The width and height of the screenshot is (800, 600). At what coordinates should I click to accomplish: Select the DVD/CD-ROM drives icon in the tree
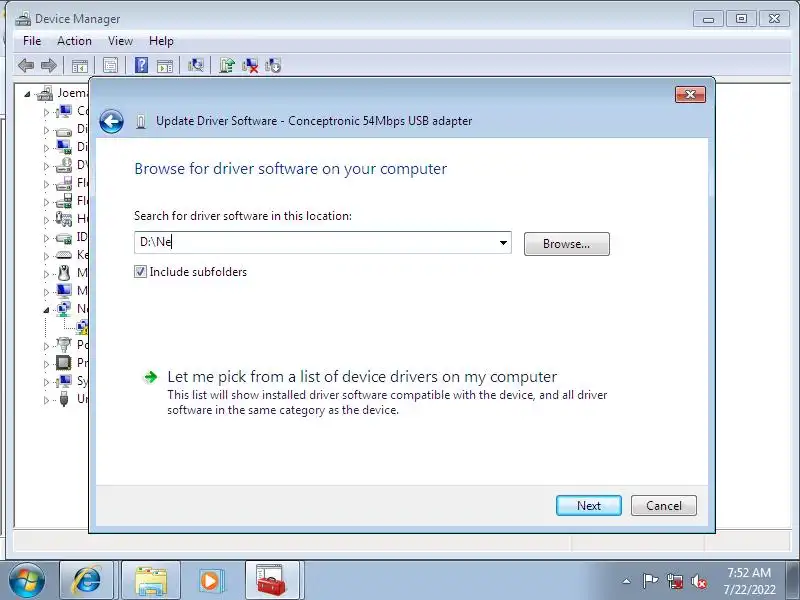click(x=64, y=165)
